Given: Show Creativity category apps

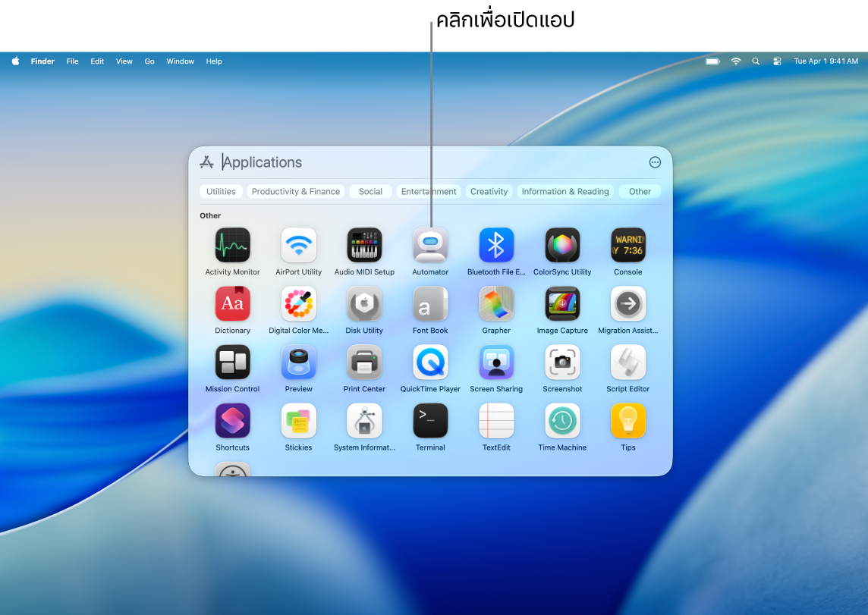Looking at the screenshot, I should click(x=489, y=191).
